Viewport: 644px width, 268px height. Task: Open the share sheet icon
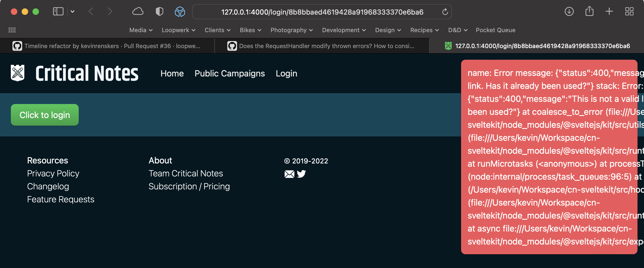click(x=589, y=11)
